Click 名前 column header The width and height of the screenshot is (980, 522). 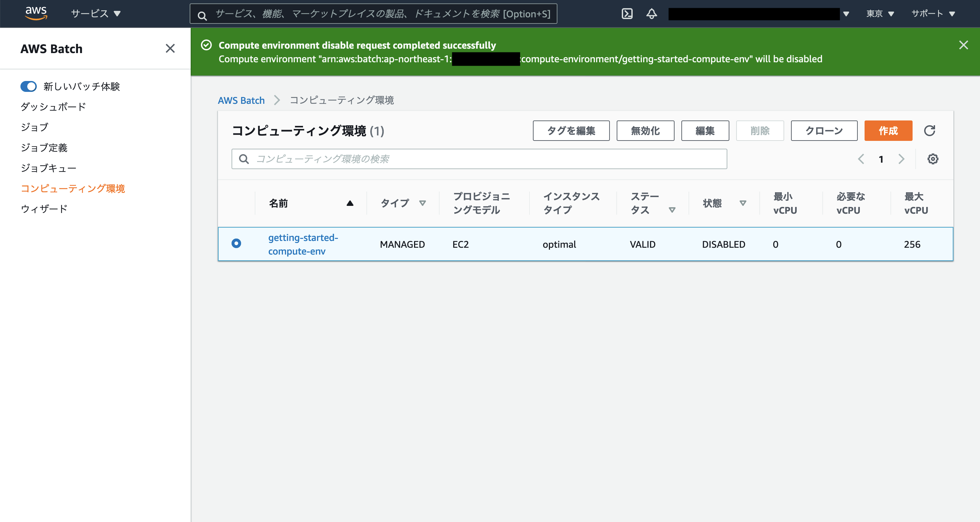(x=279, y=203)
